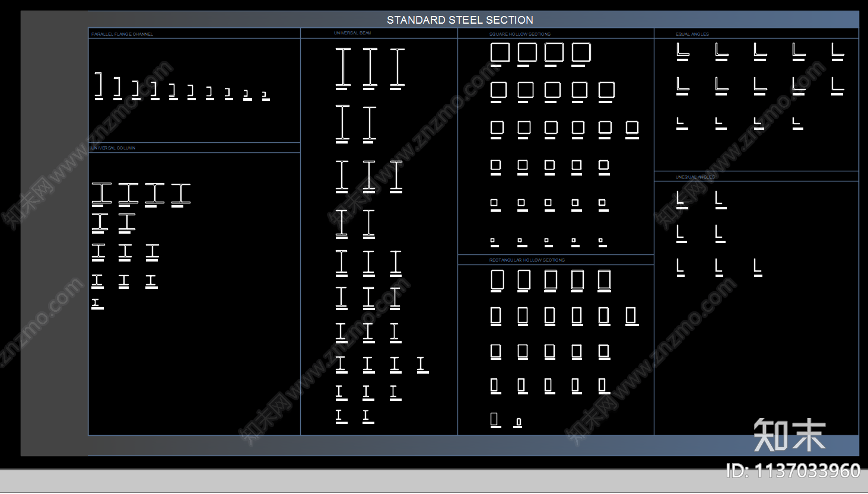Select the smallest parallel flange channel symbol
The width and height of the screenshot is (868, 494).
[x=265, y=94]
